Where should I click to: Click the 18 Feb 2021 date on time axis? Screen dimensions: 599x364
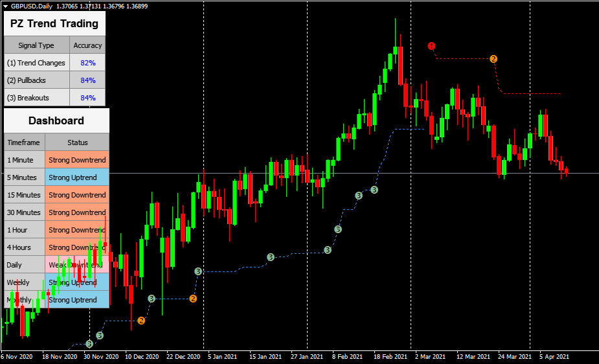click(x=390, y=357)
